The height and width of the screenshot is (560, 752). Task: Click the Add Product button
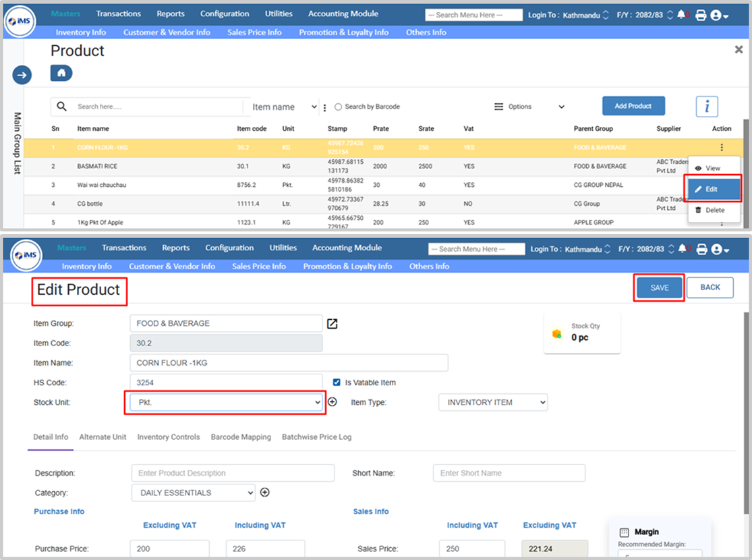click(x=633, y=106)
